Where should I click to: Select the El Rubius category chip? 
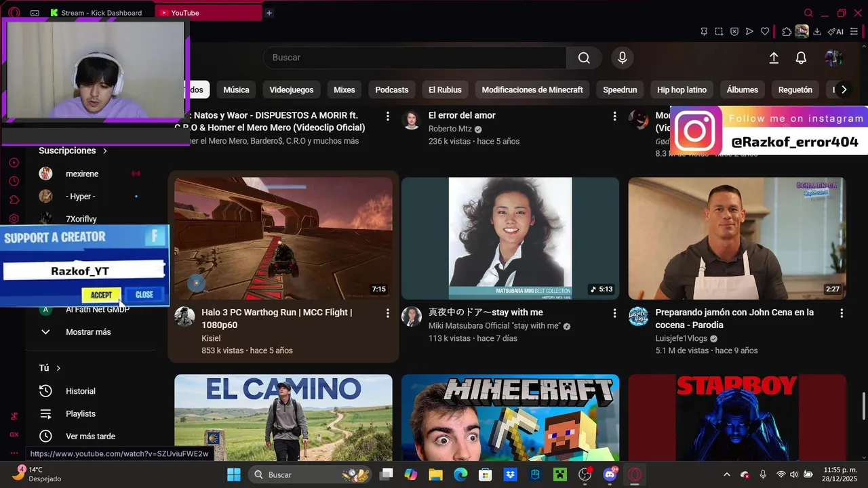[x=445, y=89]
